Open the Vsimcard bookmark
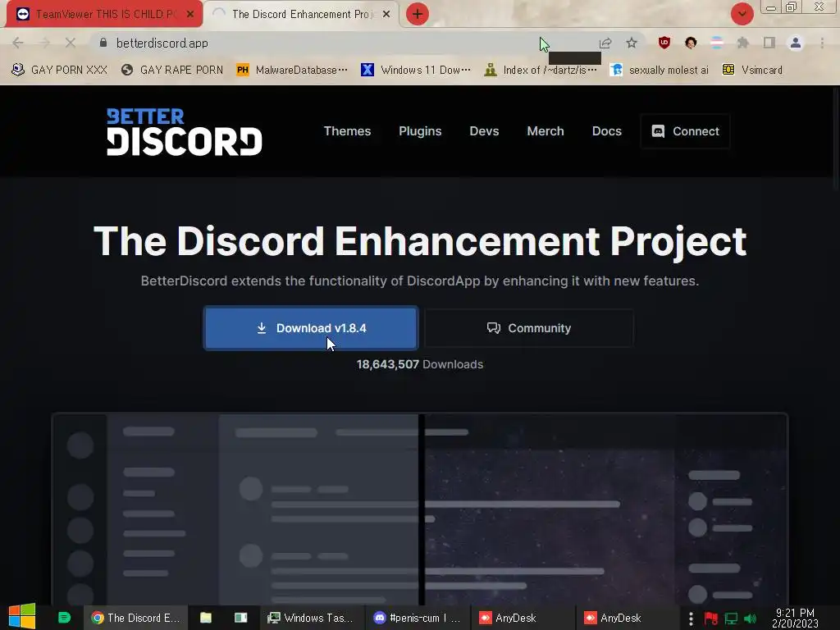Screen dimensions: 840x630 click(752, 71)
